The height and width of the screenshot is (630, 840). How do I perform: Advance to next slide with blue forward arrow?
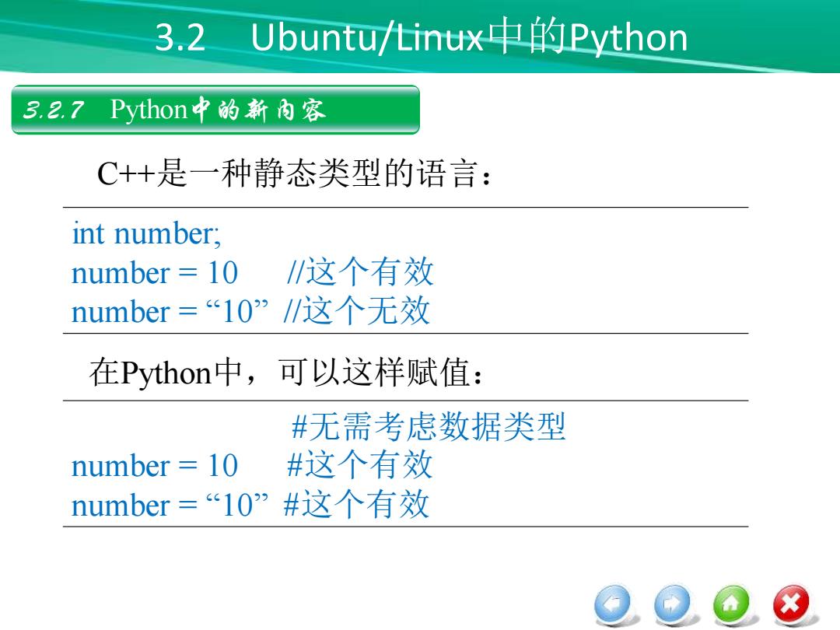pyautogui.click(x=673, y=604)
